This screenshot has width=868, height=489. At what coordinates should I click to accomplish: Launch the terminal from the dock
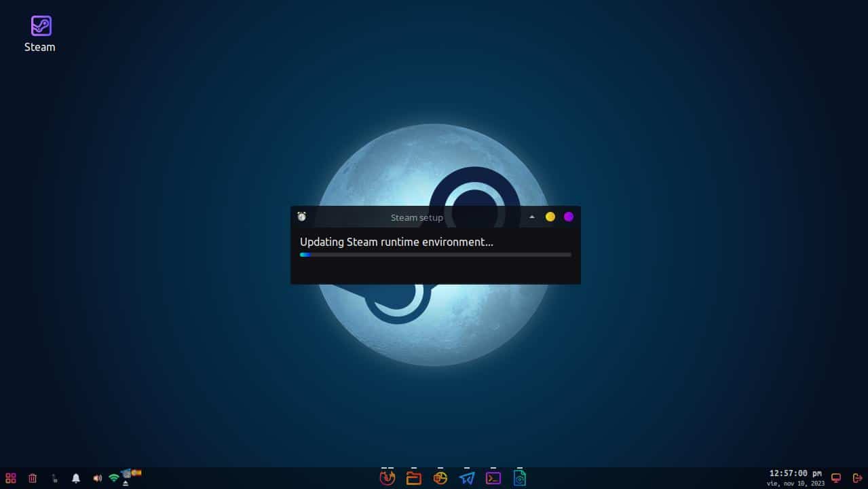pos(493,478)
